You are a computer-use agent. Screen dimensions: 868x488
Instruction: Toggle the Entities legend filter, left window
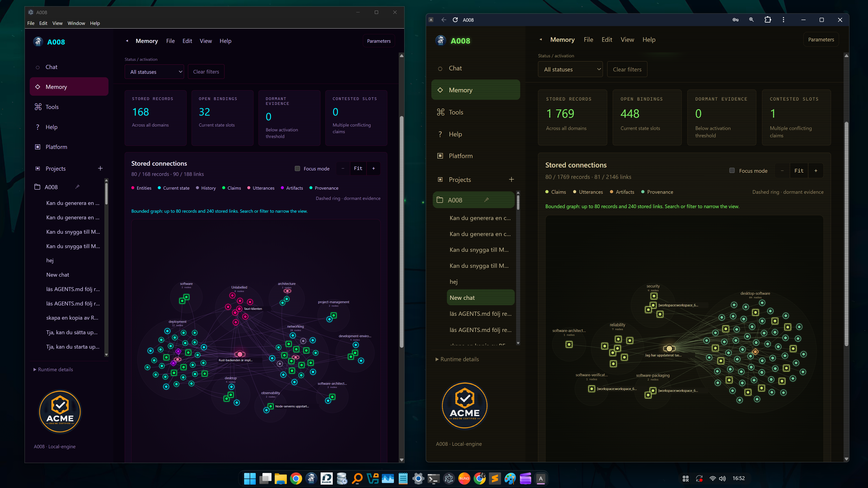point(141,188)
